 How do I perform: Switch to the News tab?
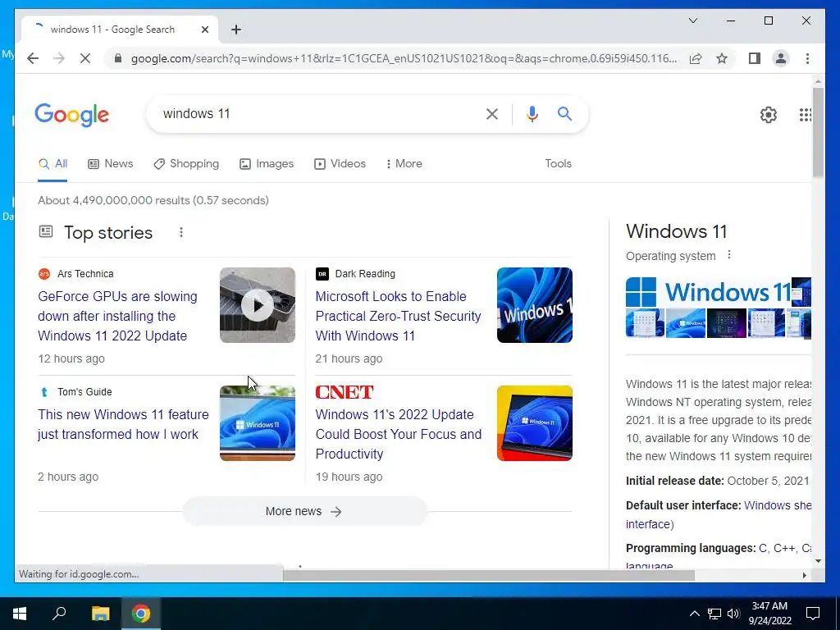click(x=111, y=164)
